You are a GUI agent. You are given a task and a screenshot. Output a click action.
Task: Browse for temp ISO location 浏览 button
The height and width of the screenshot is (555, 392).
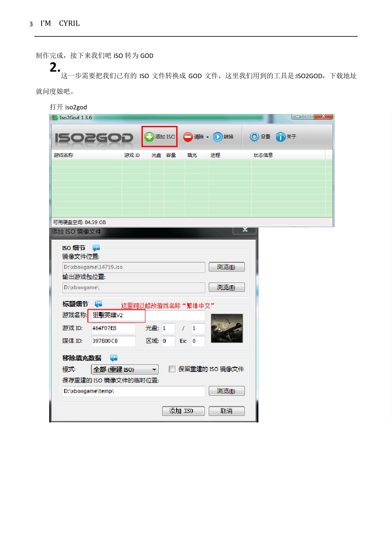[227, 391]
